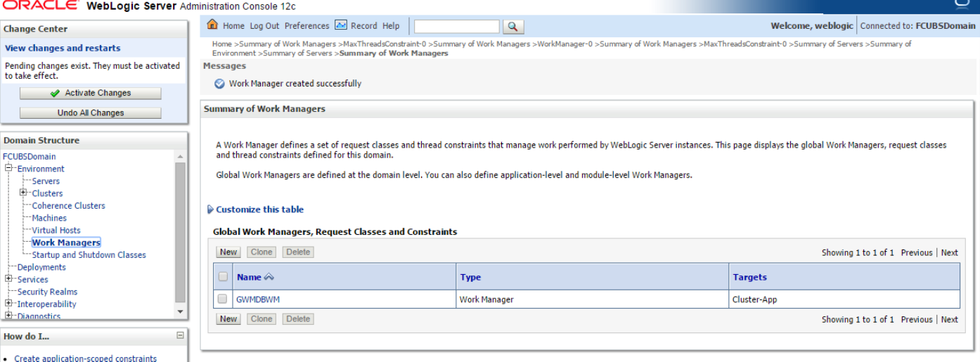Expand Customize this table section
Screen dimensions: 980x362
click(x=211, y=209)
